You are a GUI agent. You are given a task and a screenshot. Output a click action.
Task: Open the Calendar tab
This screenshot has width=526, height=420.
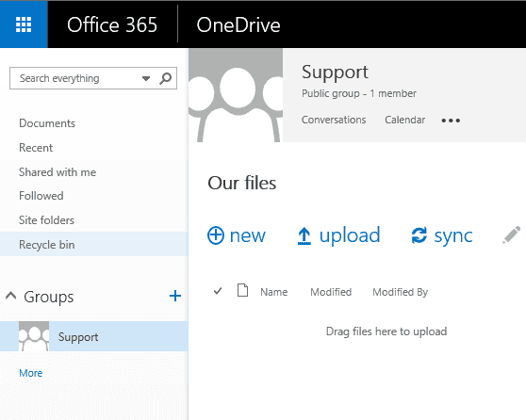click(405, 120)
